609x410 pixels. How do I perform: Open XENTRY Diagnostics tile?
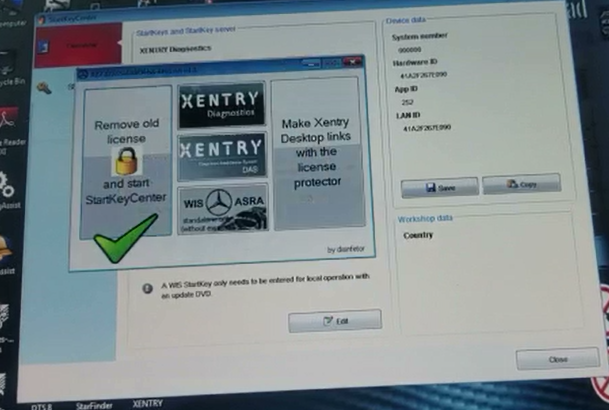[221, 105]
